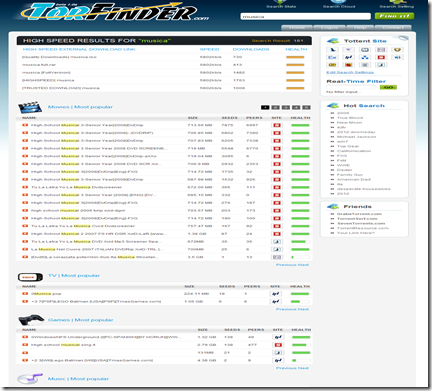Toggle the red site icon in Torrent Site panel
This screenshot has height=391, width=432.
[381, 57]
